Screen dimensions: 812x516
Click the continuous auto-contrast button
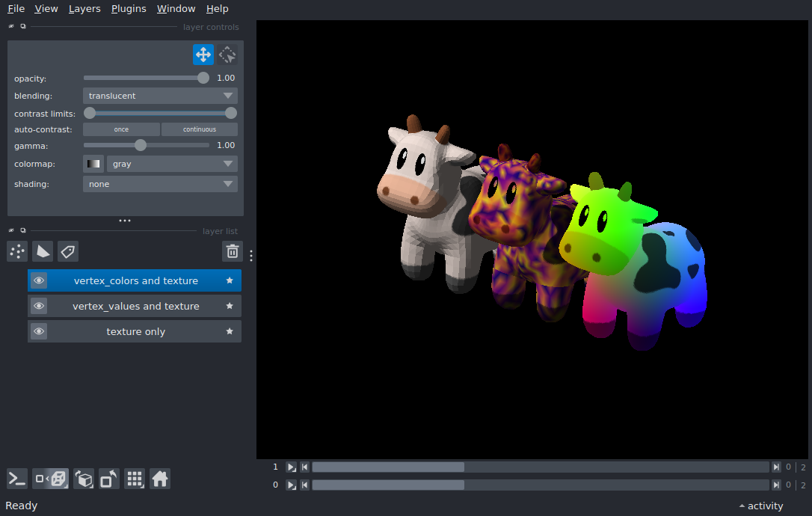tap(200, 129)
